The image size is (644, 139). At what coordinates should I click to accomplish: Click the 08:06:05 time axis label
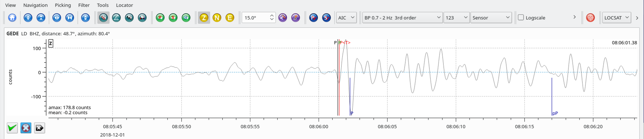coord(387,127)
